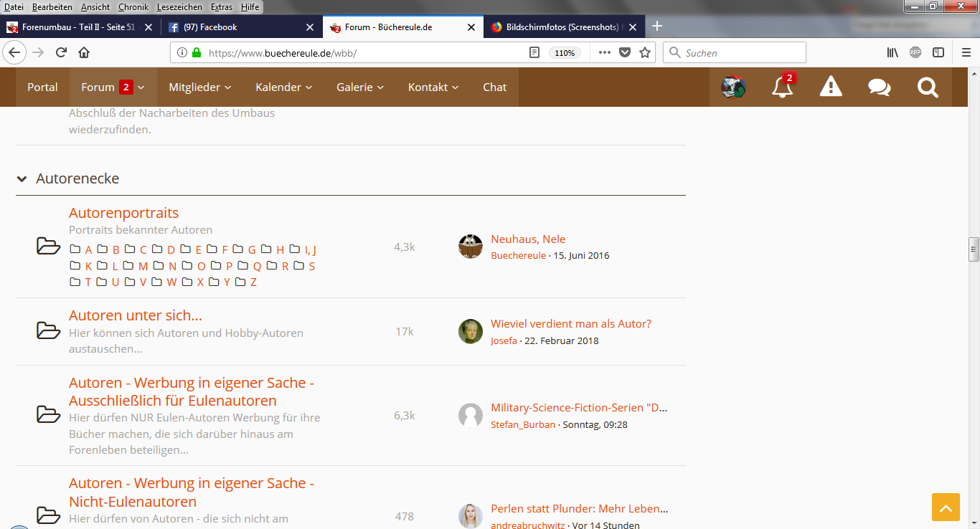Screen dimensions: 980x529
Task: Expand the Mitglieder dropdown menu
Action: pyautogui.click(x=199, y=87)
